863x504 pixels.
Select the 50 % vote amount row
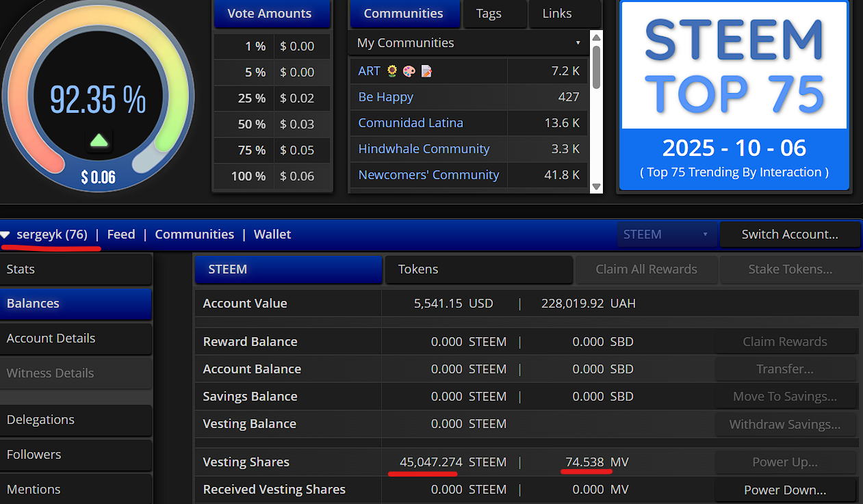(x=272, y=124)
